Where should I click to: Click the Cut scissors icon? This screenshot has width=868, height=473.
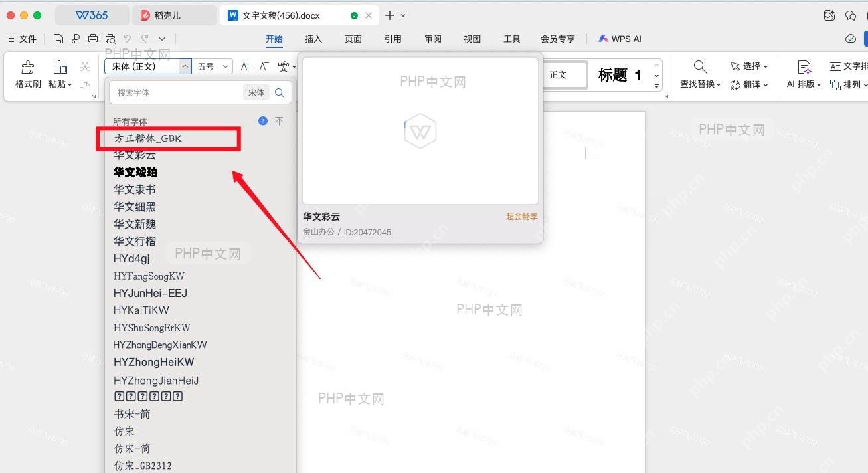pyautogui.click(x=85, y=66)
